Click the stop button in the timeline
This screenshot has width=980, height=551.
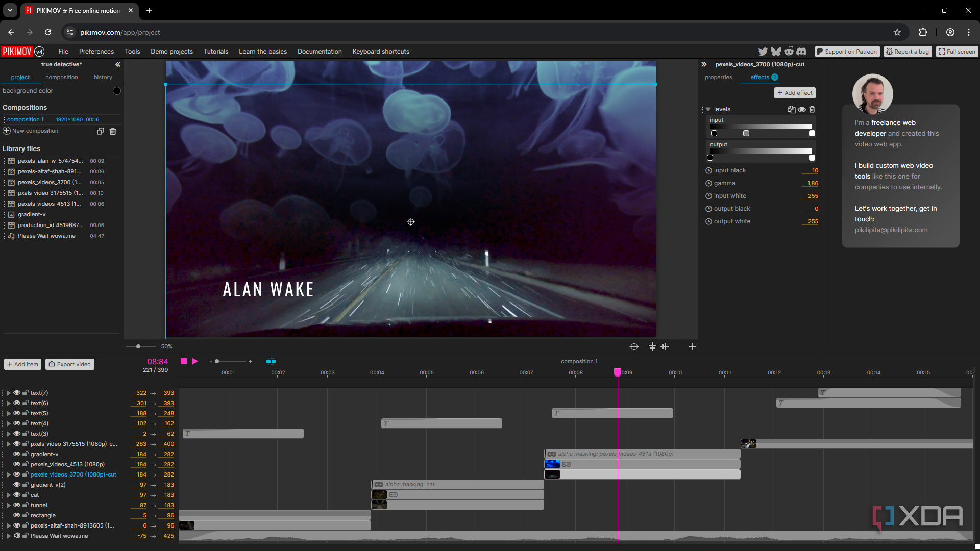[x=184, y=361]
